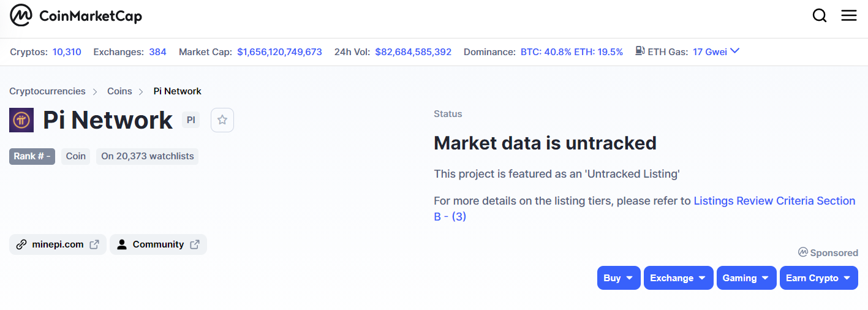Click the Market data is untracked heading

pos(545,143)
